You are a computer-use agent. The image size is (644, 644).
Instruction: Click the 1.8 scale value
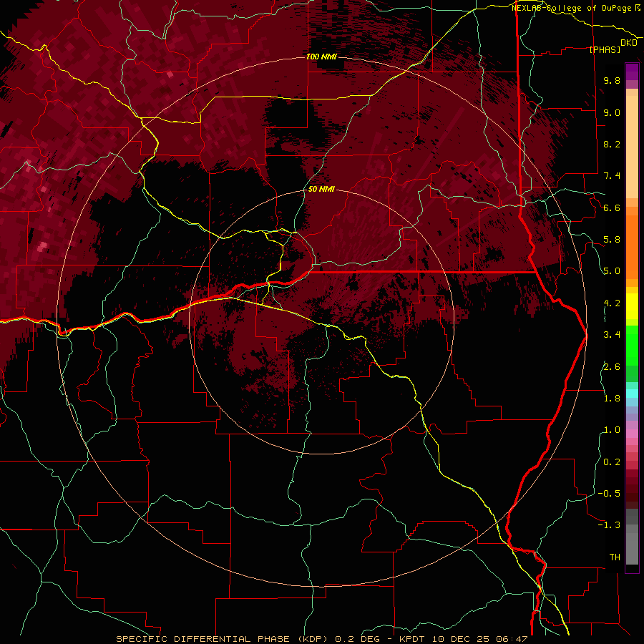point(612,399)
